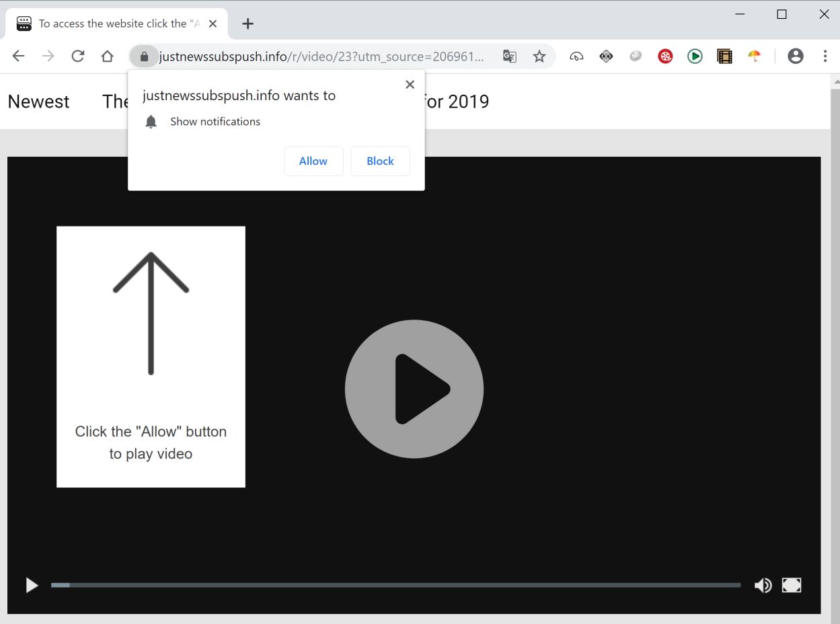Click the address bar URL

pos(321,56)
